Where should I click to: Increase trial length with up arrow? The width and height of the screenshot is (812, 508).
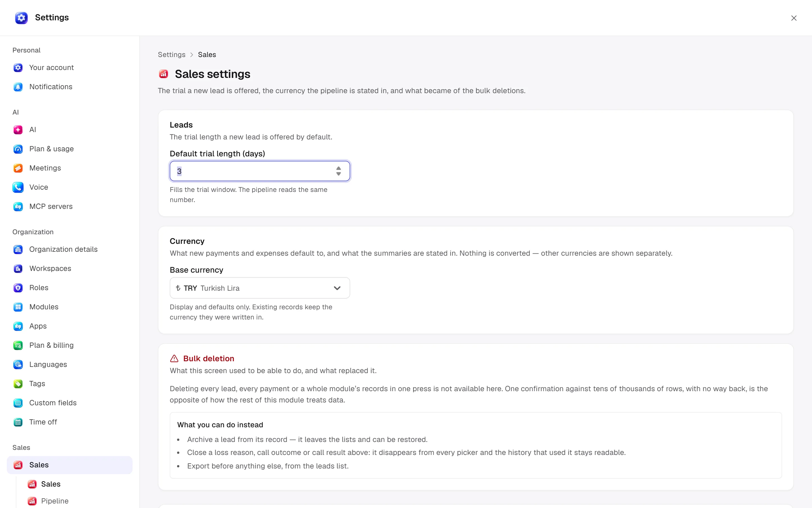click(x=339, y=168)
